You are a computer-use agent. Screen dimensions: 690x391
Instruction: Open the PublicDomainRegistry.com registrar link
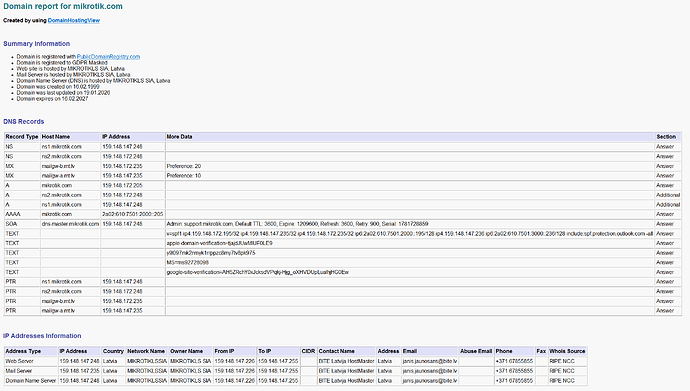(x=108, y=57)
